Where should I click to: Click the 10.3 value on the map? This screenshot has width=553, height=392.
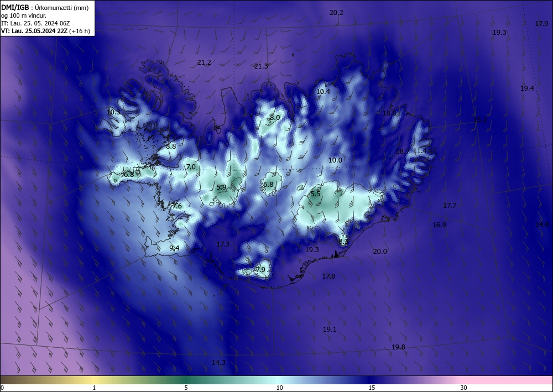113,112
